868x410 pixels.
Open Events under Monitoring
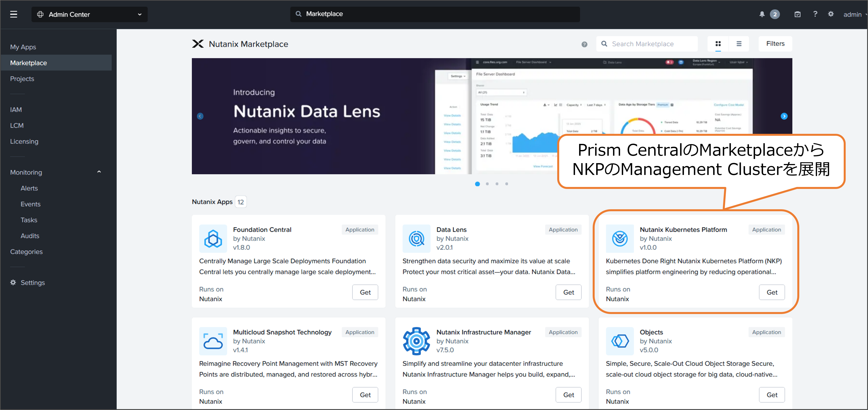click(30, 204)
